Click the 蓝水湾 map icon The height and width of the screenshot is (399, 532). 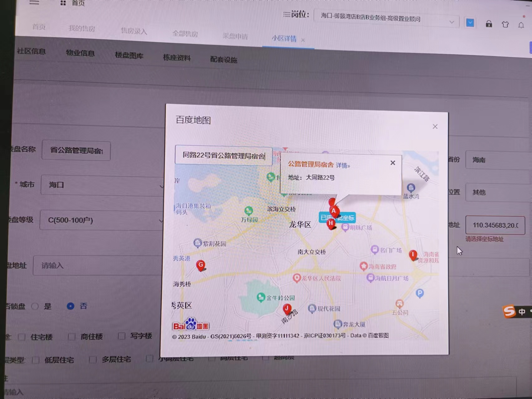pyautogui.click(x=411, y=187)
